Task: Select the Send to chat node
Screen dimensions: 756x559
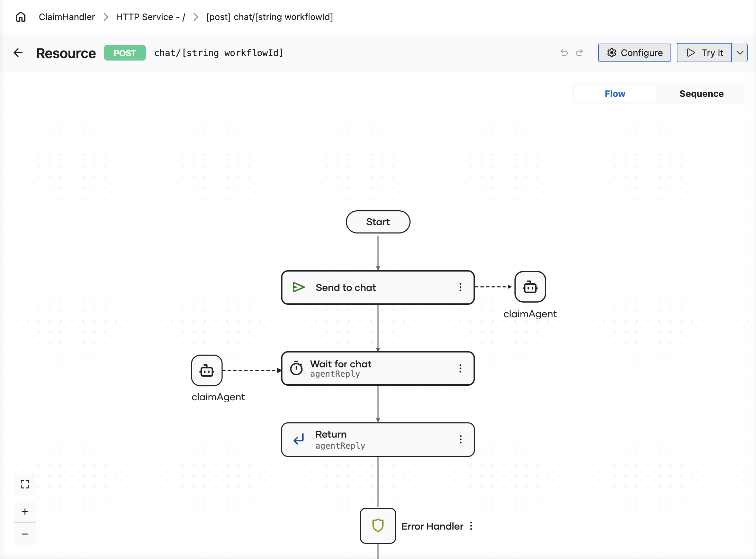Action: coord(378,287)
